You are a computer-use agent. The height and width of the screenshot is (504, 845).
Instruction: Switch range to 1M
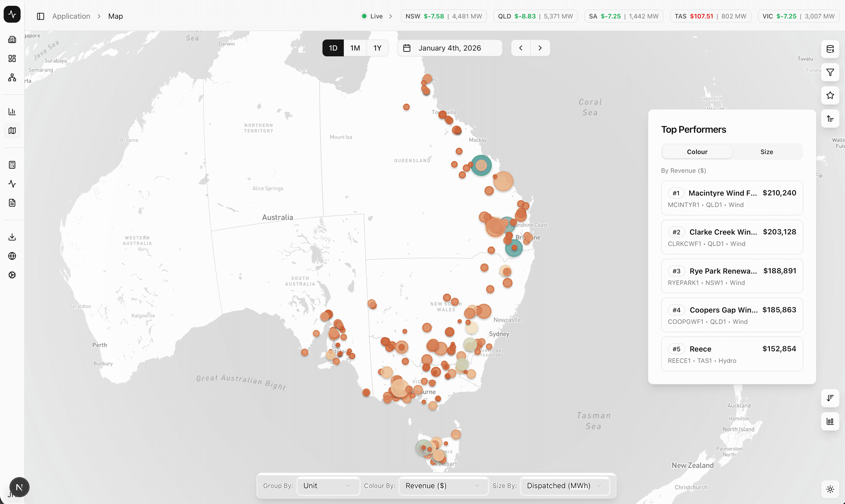(355, 48)
